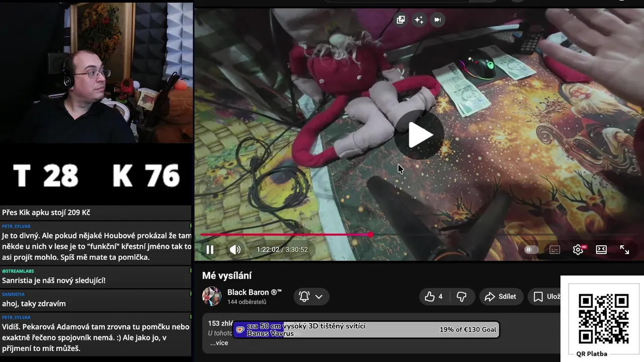
Task: Open the Black Baron channel avatar
Action: point(212,296)
